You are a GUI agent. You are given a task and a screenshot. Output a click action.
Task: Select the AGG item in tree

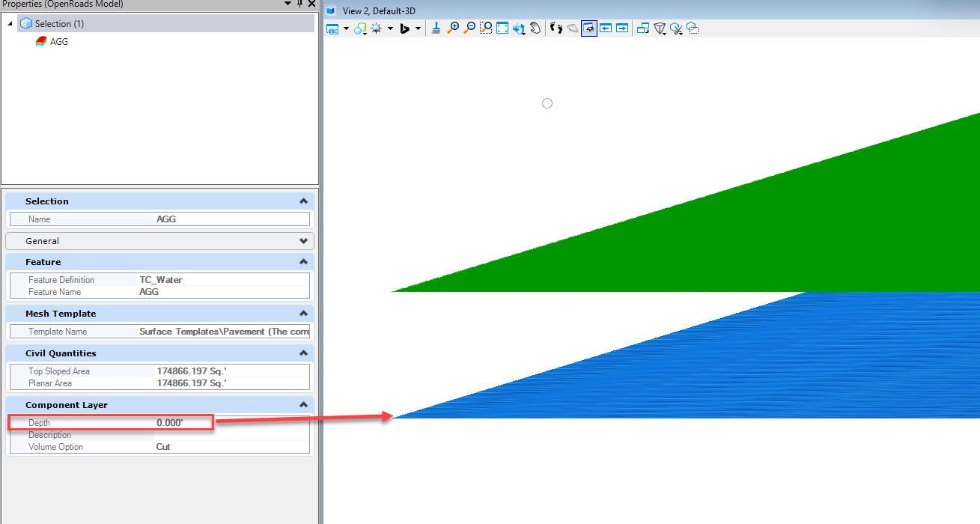click(x=59, y=42)
